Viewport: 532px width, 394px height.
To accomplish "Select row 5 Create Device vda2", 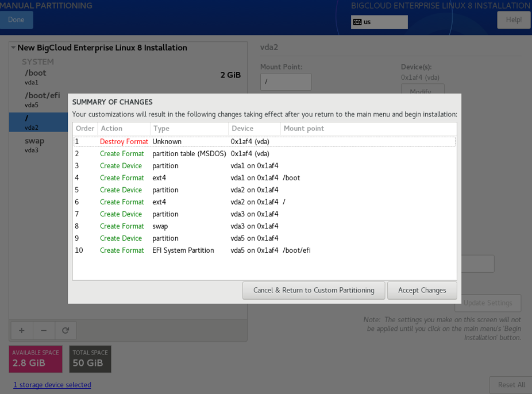I will (265, 190).
